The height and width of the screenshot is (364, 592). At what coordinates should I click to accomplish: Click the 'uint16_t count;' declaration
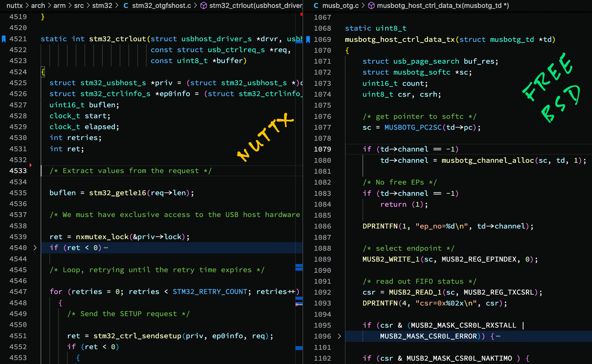(x=395, y=83)
